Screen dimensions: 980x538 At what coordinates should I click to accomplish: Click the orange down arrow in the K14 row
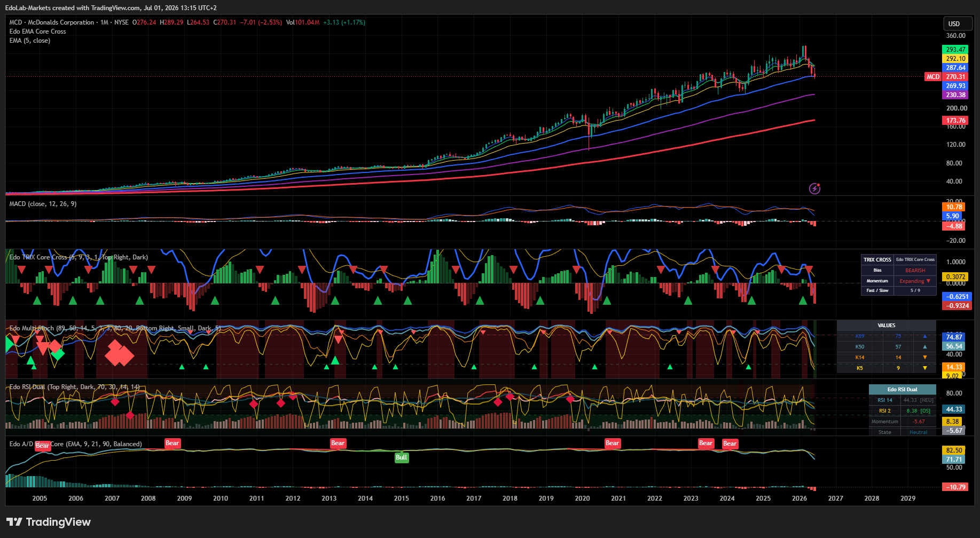click(x=925, y=358)
